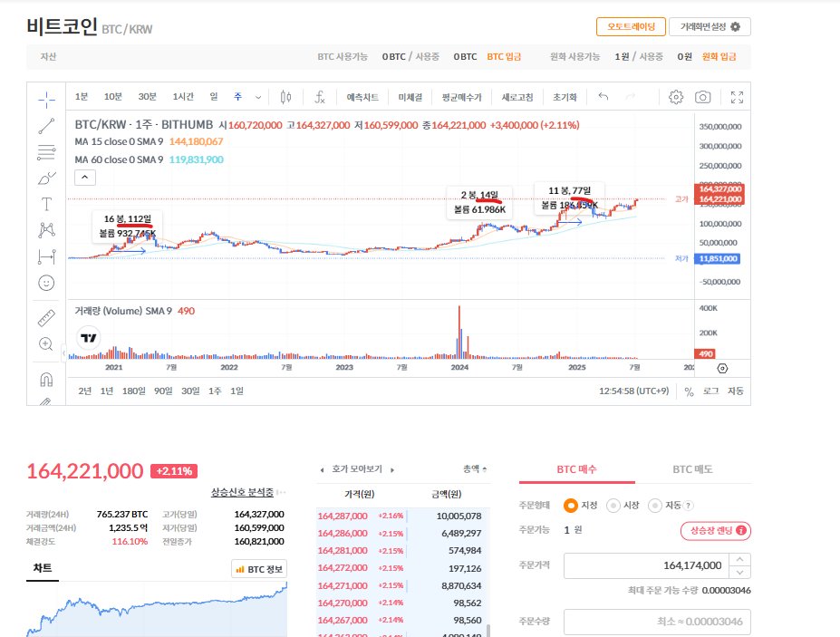Increase order price with up stepper

(739, 559)
